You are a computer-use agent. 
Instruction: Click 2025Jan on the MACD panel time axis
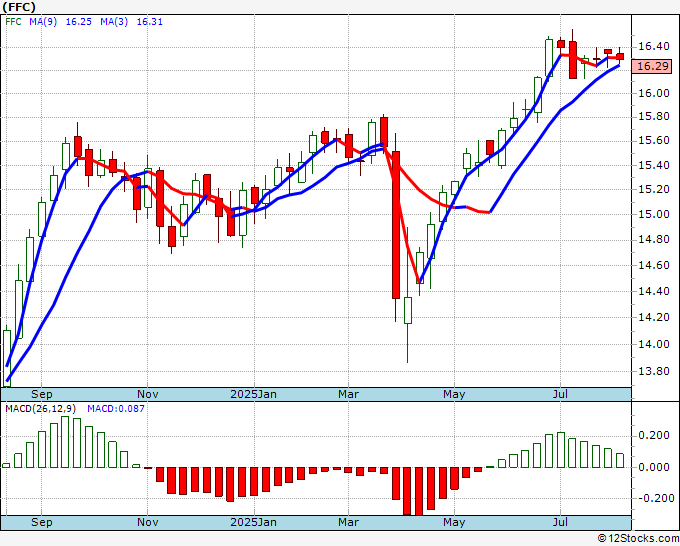253,522
